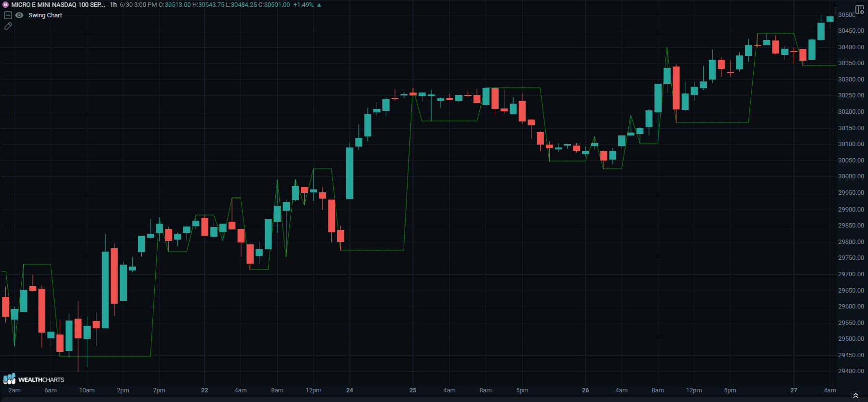Click the 29400.00 price axis label
The image size is (868, 402).
tap(851, 371)
